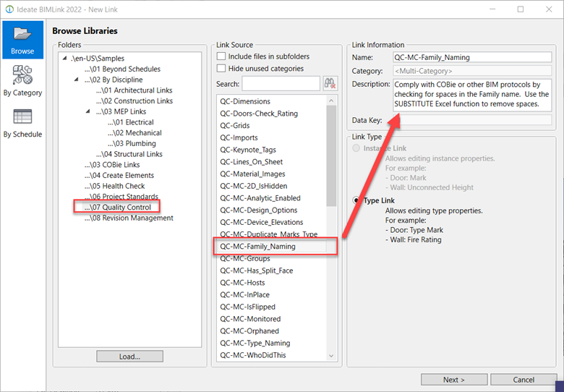Collapse the 03 MEP Links folder
The image size is (564, 392).
coord(87,111)
